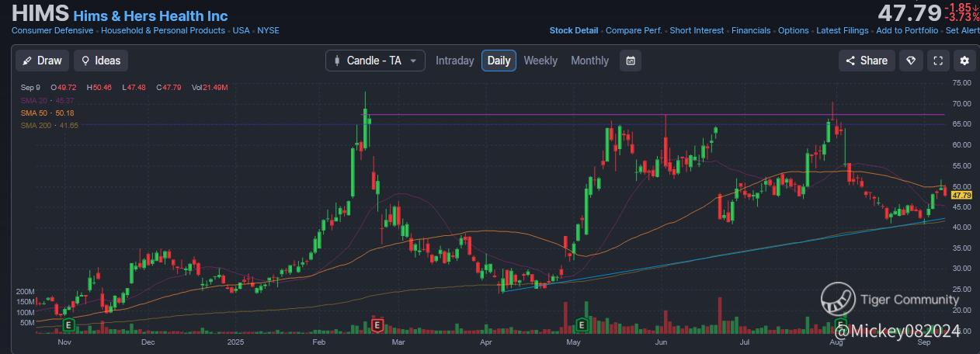Screen dimensions: 980x354
Task: Select the Daily timeframe
Action: tap(499, 61)
